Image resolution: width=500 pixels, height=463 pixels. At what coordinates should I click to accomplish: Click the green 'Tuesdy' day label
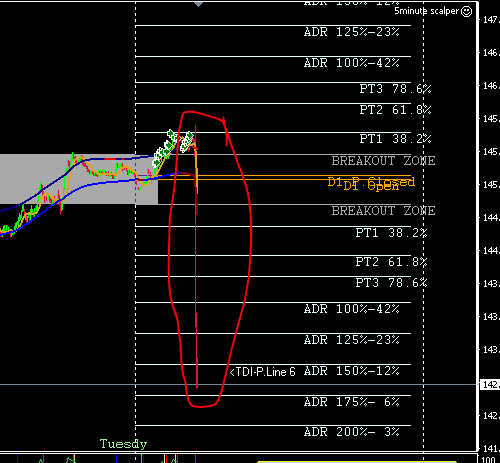[123, 444]
